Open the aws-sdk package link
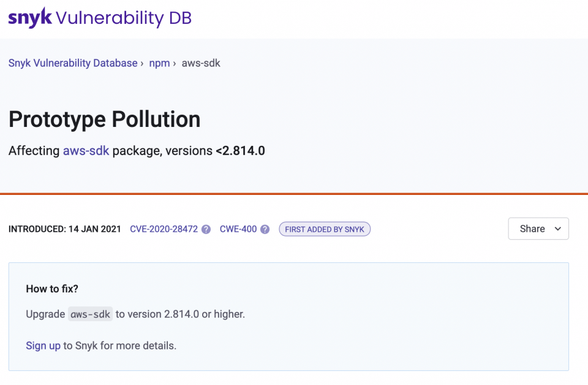 tap(85, 151)
